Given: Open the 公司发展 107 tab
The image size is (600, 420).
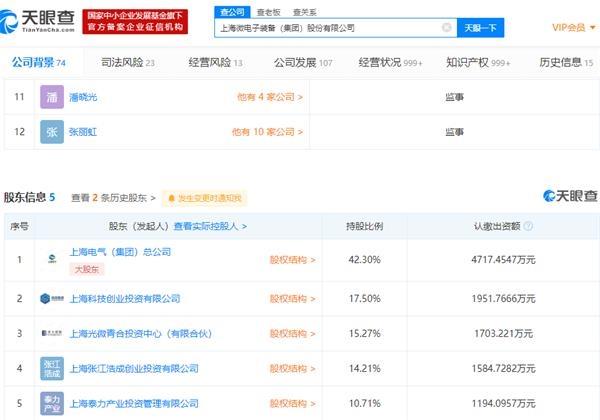Looking at the screenshot, I should tap(303, 62).
